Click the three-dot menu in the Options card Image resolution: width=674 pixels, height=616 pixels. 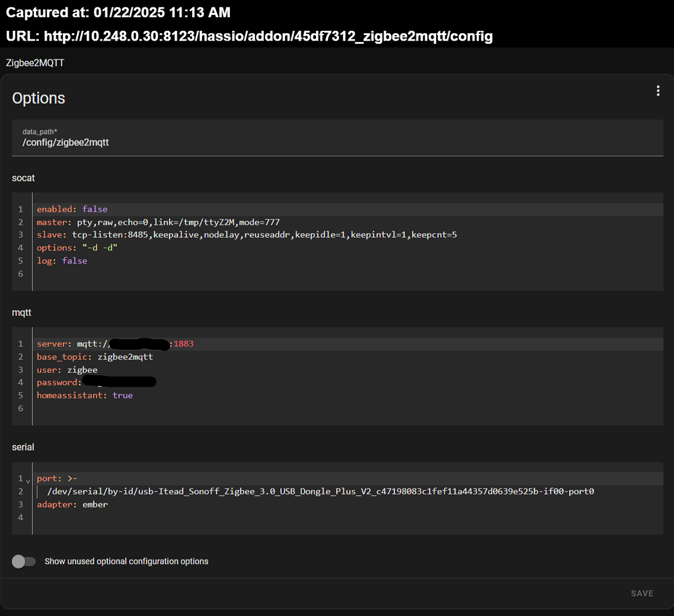(x=658, y=91)
